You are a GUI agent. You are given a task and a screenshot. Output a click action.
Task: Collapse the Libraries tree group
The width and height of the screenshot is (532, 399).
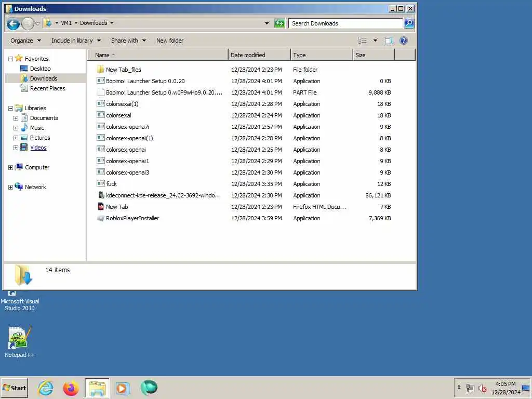(10, 108)
